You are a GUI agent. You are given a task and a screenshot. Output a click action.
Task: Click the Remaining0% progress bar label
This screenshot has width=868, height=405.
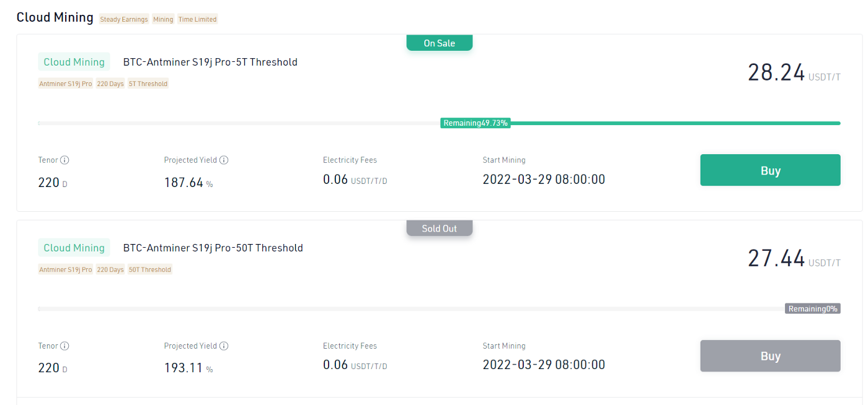coord(813,308)
